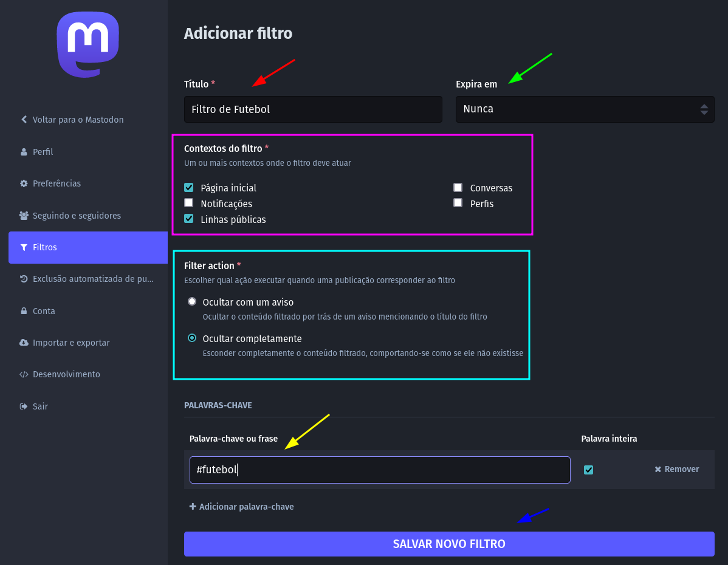
Task: Click the person icon beside Perfil
Action: 24,152
